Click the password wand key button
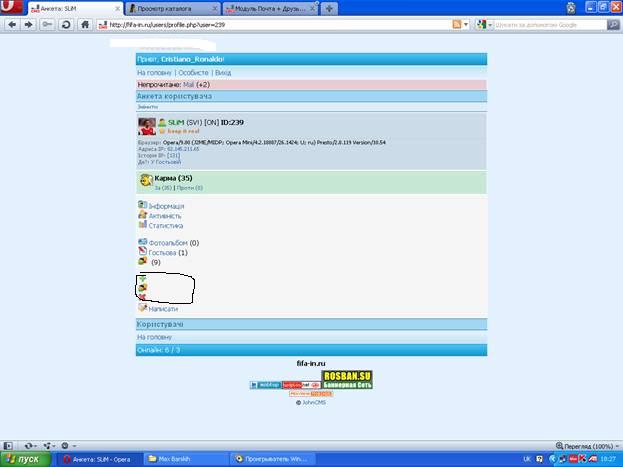623x467 pixels. [x=47, y=25]
